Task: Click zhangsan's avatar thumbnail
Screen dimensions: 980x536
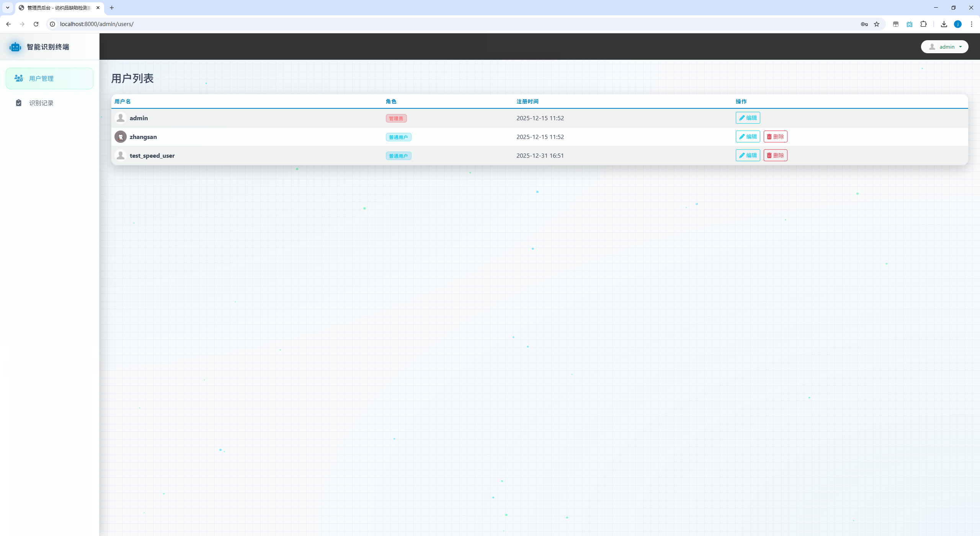Action: [121, 137]
